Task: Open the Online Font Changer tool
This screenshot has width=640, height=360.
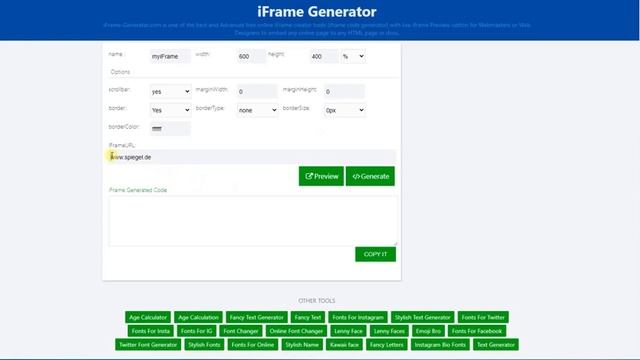Action: pyautogui.click(x=296, y=331)
